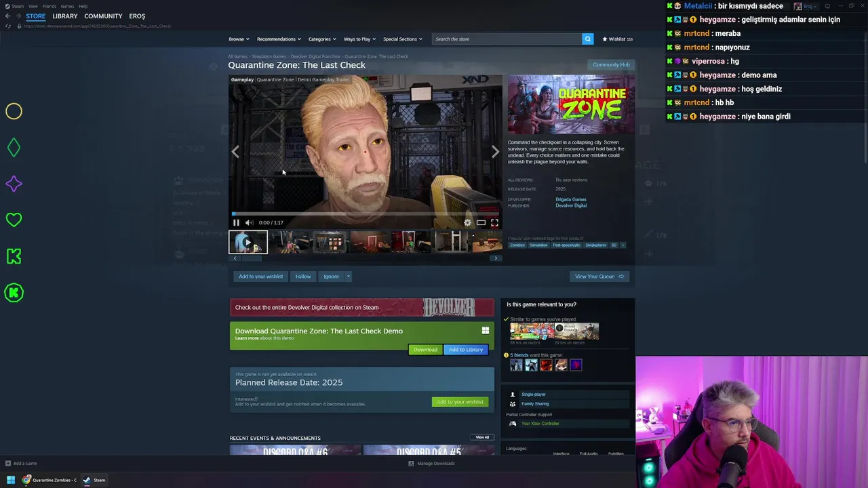This screenshot has width=868, height=488.
Task: Open Quarantine Zombies browser taskbar item
Action: 49,480
